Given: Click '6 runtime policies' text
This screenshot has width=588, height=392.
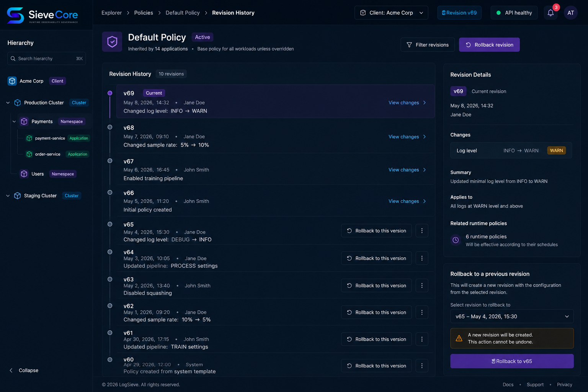Looking at the screenshot, I should pyautogui.click(x=486, y=237).
